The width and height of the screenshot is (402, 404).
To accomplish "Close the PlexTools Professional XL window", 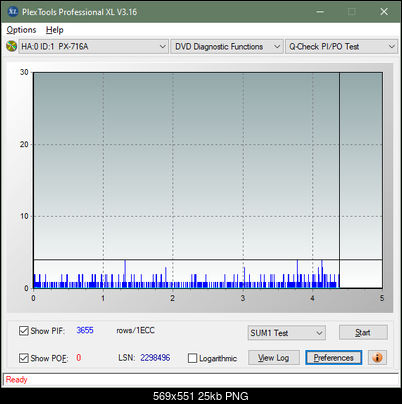I will 384,12.
